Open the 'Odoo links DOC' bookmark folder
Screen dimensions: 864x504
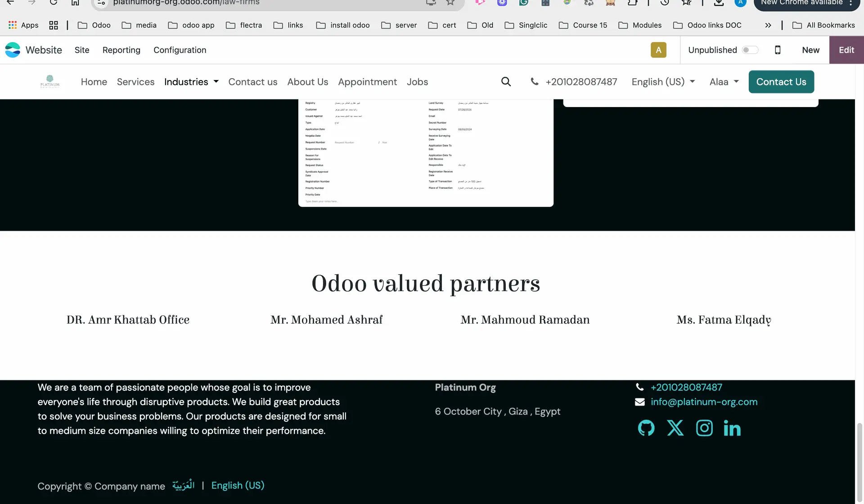click(x=707, y=25)
